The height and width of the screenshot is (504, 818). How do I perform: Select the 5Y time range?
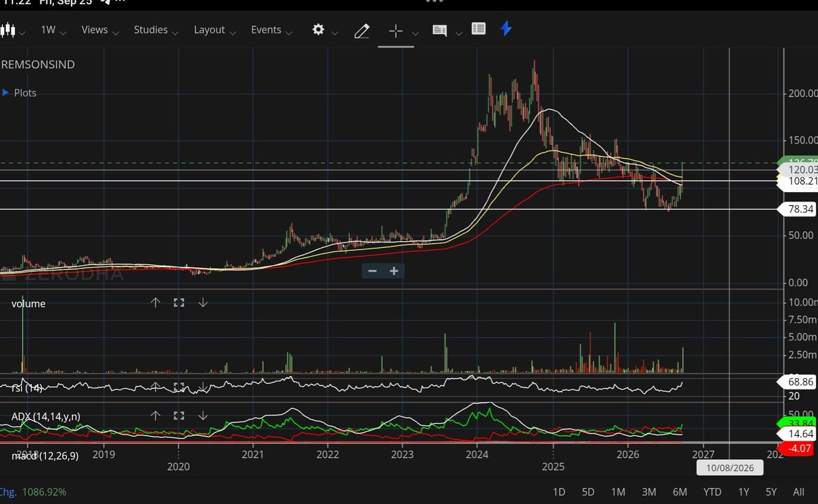click(x=771, y=492)
